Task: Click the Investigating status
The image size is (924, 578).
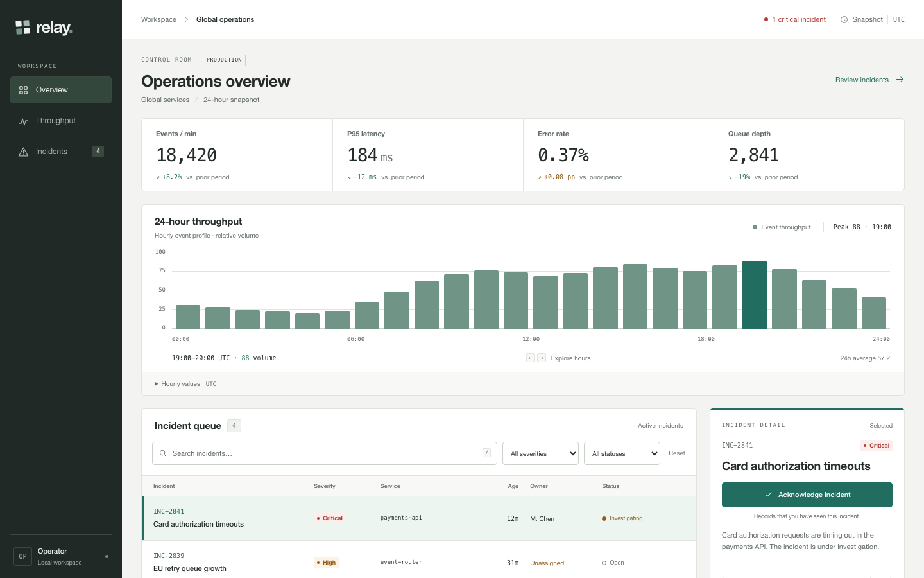Action: 622,518
